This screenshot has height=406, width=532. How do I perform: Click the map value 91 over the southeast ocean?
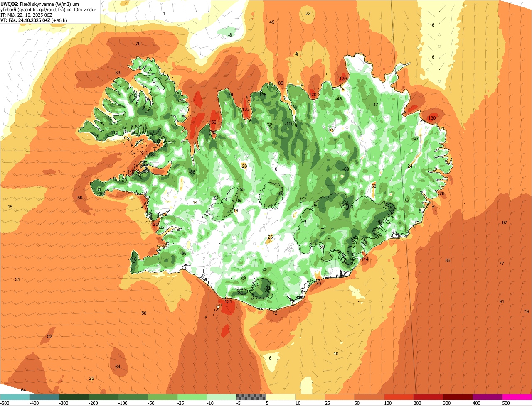[502, 301]
